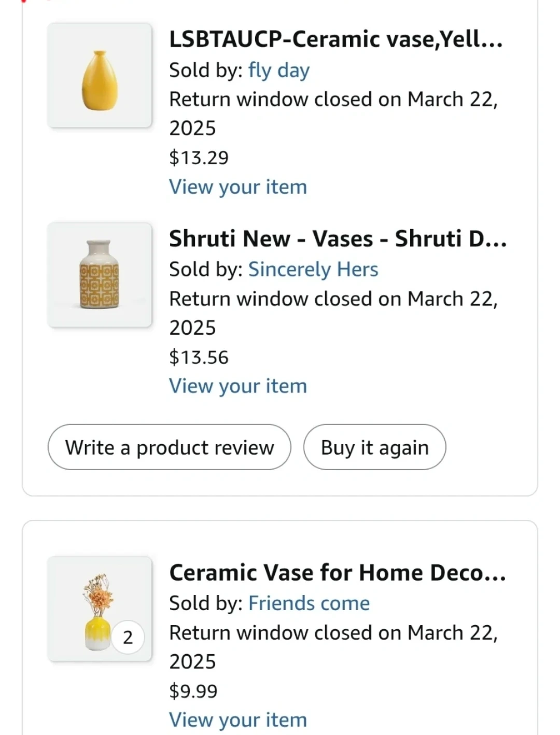The height and width of the screenshot is (735, 560).
Task: Click the $13.56 price text
Action: [199, 357]
